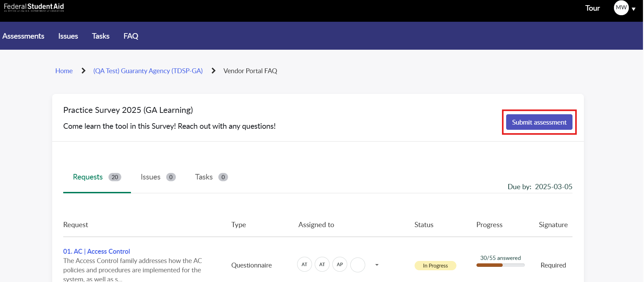Open the FAQ navigation item
644x282 pixels.
[x=131, y=36]
